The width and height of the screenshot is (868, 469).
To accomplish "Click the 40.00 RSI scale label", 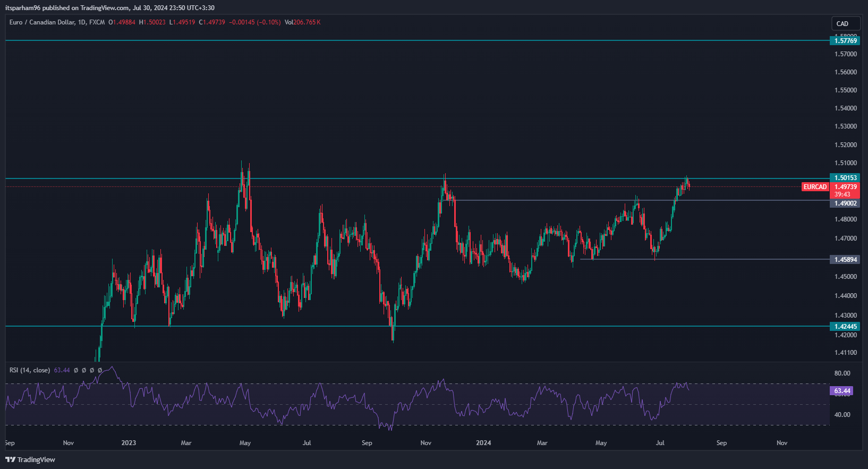I will coord(842,415).
